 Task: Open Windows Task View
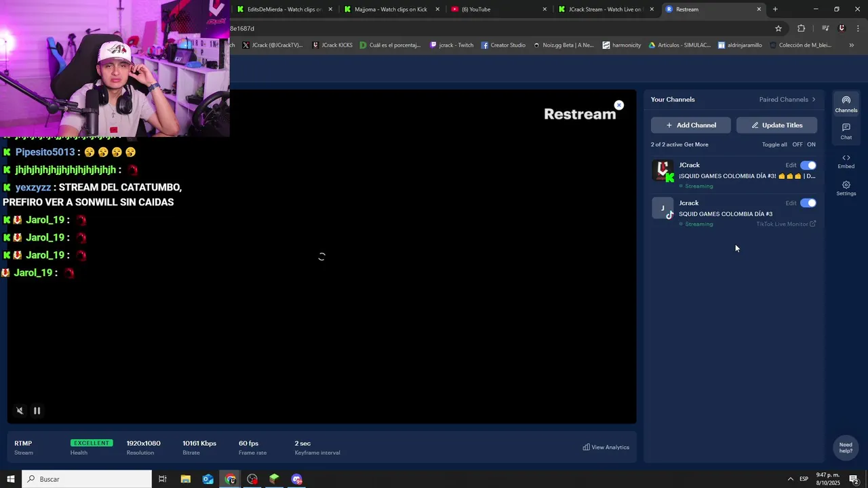point(163,479)
